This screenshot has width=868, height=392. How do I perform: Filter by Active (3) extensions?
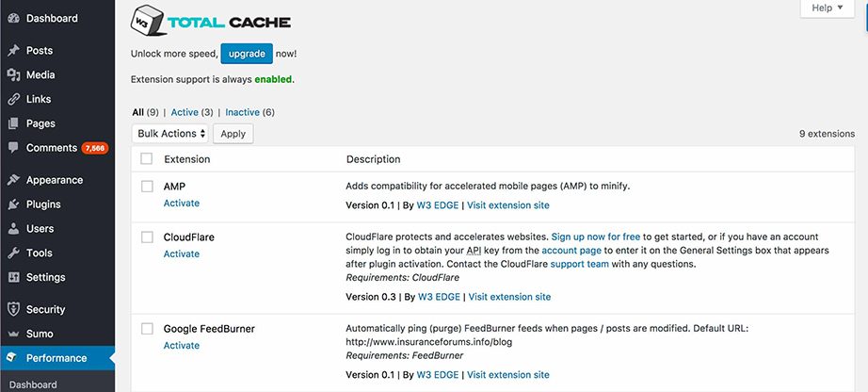(x=191, y=112)
